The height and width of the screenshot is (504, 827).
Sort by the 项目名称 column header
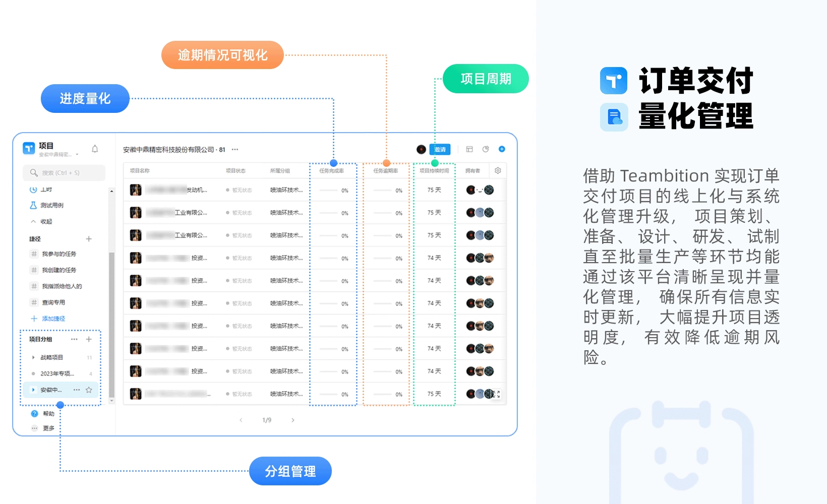140,171
